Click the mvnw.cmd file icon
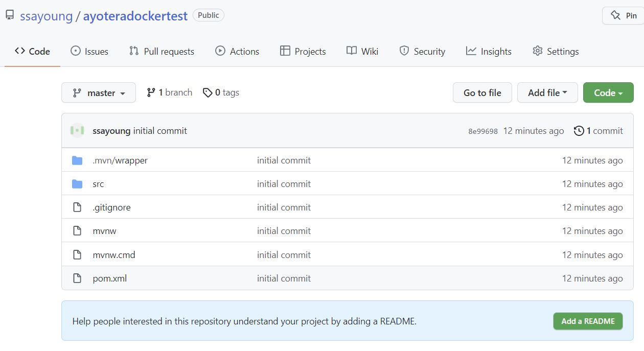Screen dimensions: 644x351 click(77, 254)
